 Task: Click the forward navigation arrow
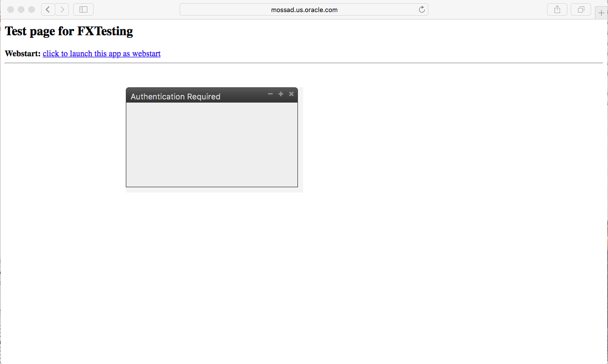62,9
